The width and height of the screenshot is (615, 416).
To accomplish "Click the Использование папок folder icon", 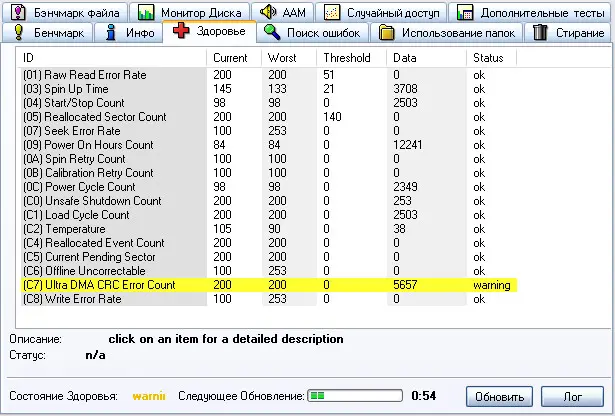I will 387,33.
